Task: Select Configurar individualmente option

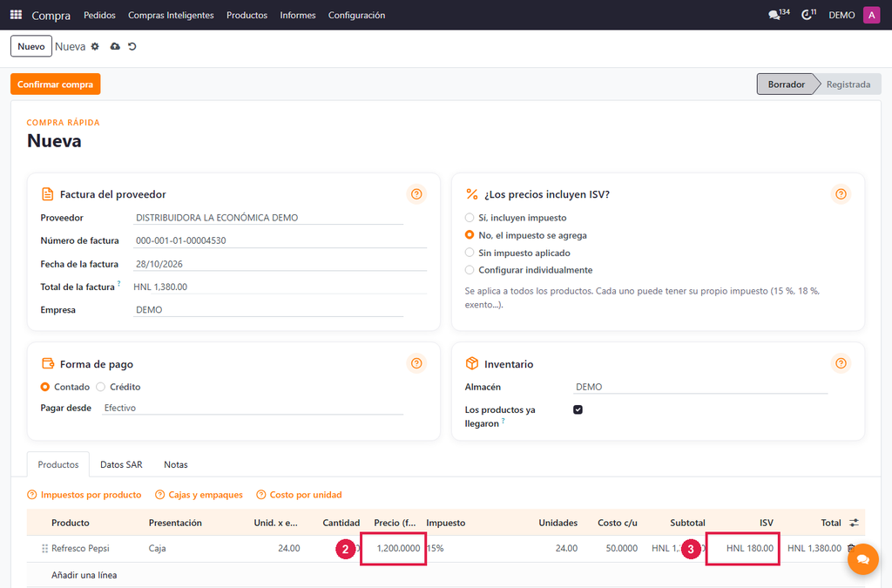Action: point(470,269)
